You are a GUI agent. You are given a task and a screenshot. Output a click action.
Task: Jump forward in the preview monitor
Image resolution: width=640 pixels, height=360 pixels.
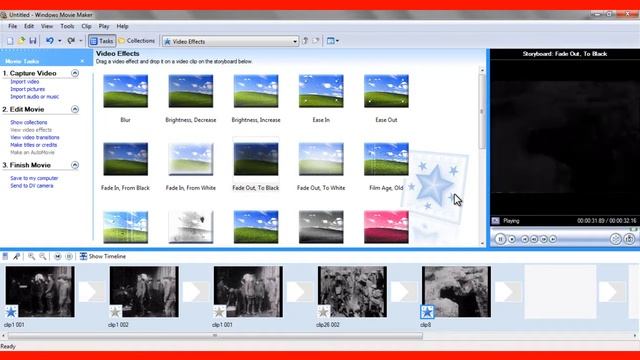[553, 239]
